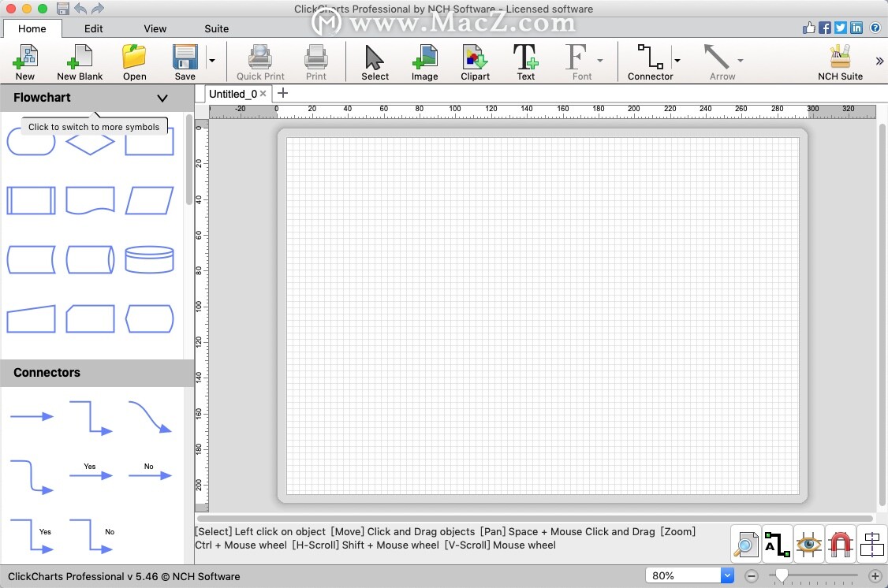
Task: Expand the Save options dropdown arrow
Action: coord(212,60)
